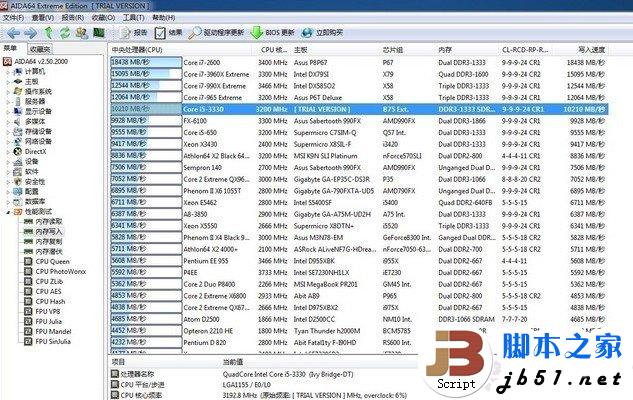Screen dimensions: 633x400
Task: Select the FPU SinJulia tree item
Action: [x=53, y=341]
